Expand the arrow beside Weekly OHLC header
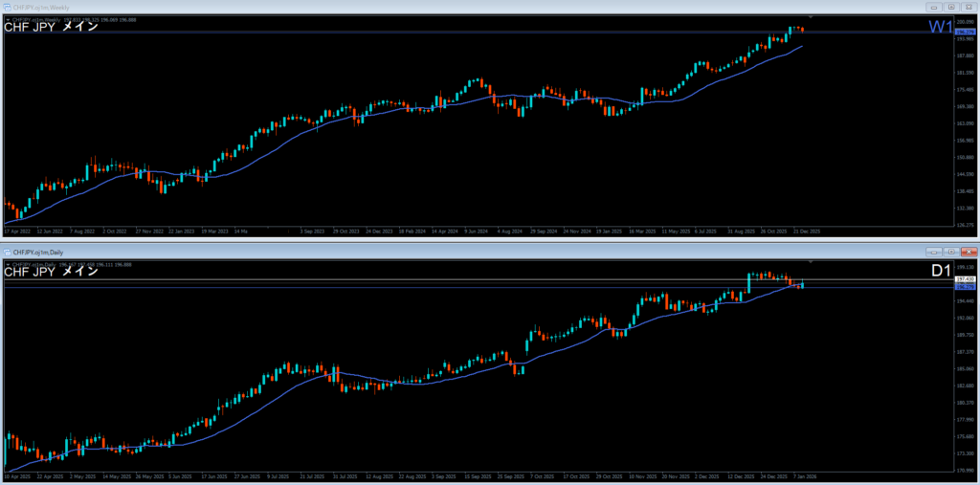Viewport: 980px width, 485px height. pyautogui.click(x=8, y=17)
